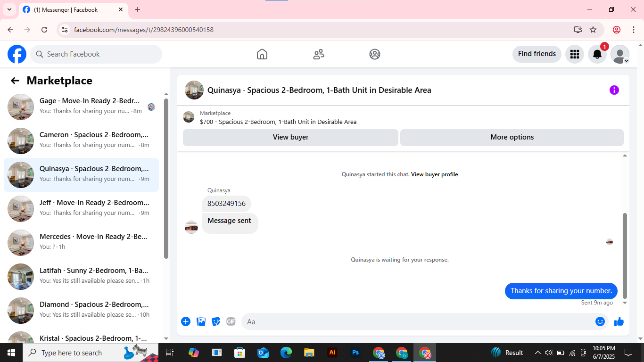The width and height of the screenshot is (644, 362).
Task: Open the account profile picture menu
Action: [620, 54]
